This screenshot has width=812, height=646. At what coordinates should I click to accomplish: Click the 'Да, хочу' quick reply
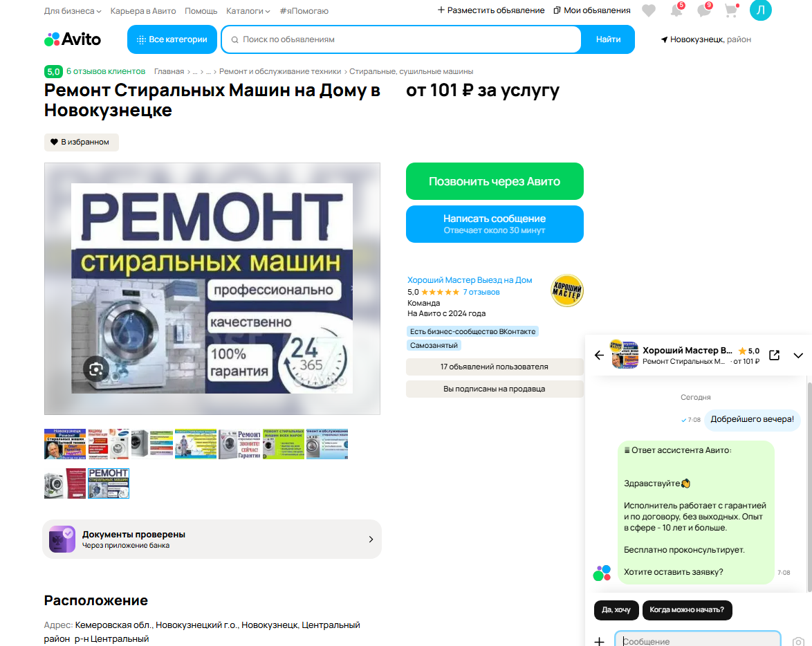pyautogui.click(x=616, y=610)
